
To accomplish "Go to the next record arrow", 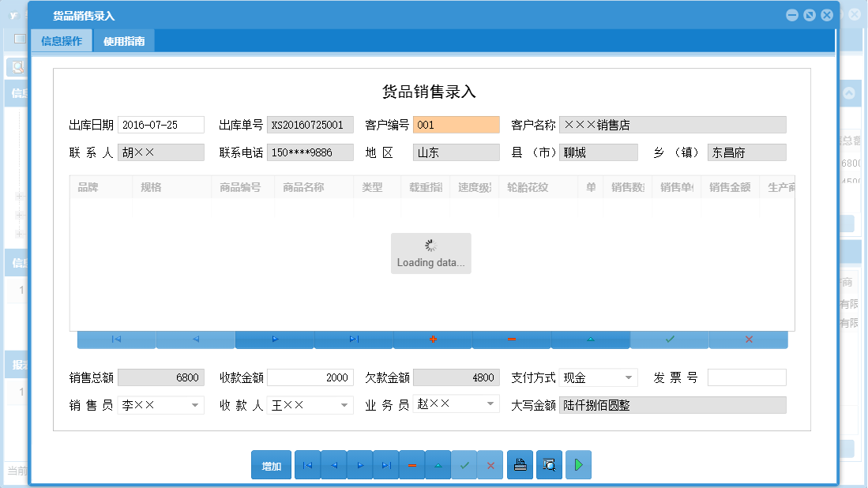I will 359,465.
